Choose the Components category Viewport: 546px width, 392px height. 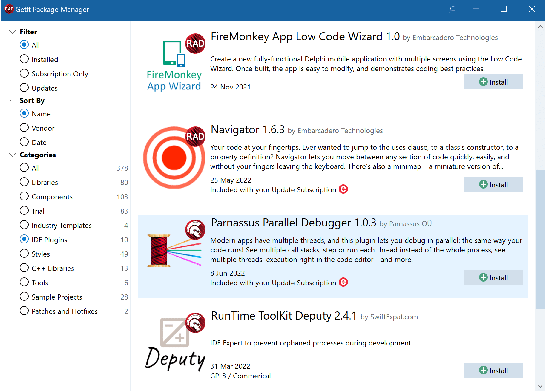(24, 196)
